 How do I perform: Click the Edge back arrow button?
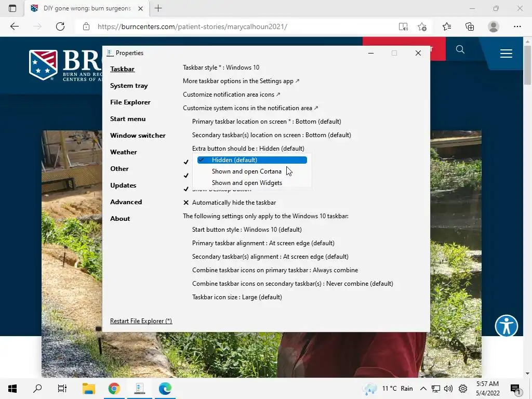point(14,26)
